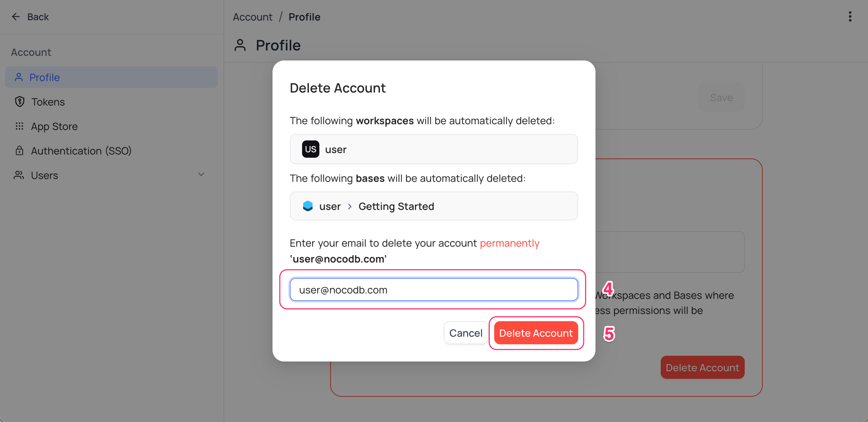
Task: Click Cancel to dismiss dialog
Action: coord(465,332)
